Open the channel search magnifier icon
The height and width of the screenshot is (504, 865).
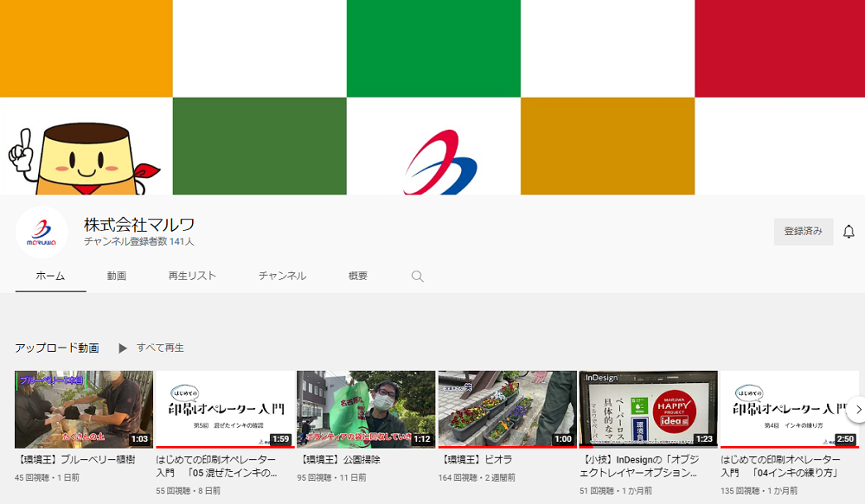(x=418, y=277)
